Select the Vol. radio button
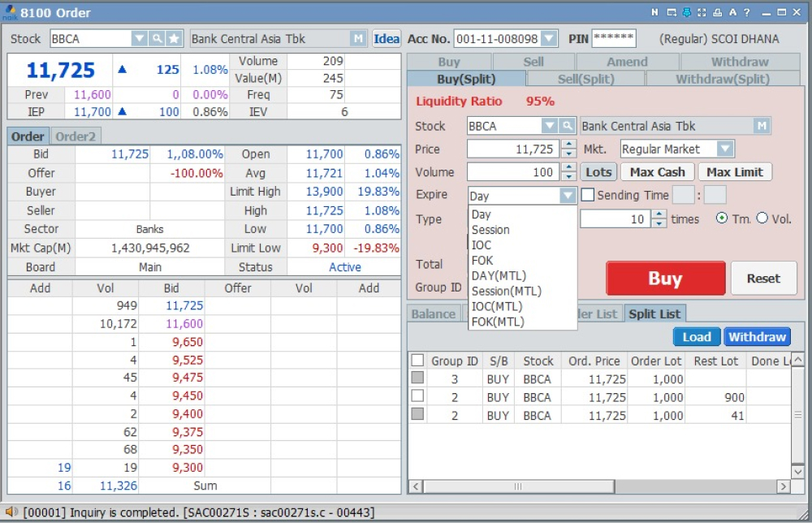 pos(762,218)
